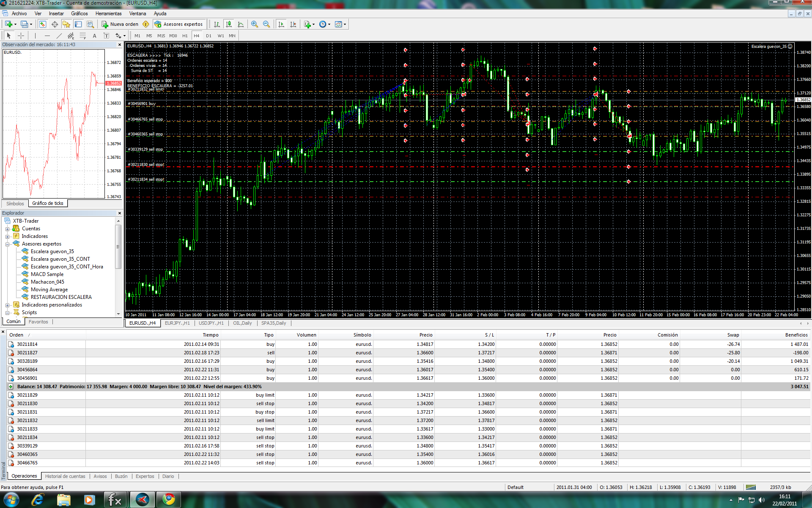Toggle the H1 timeframe button
812x508 pixels.
[x=185, y=36]
